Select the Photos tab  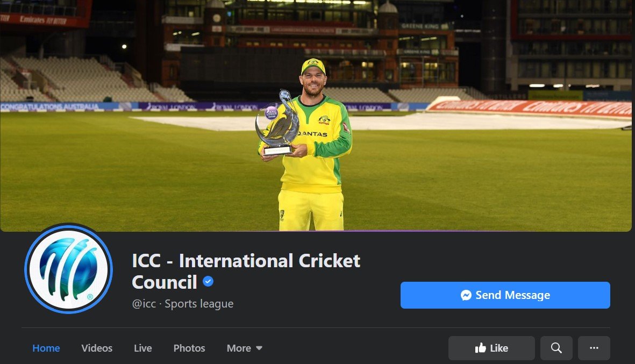click(x=189, y=348)
